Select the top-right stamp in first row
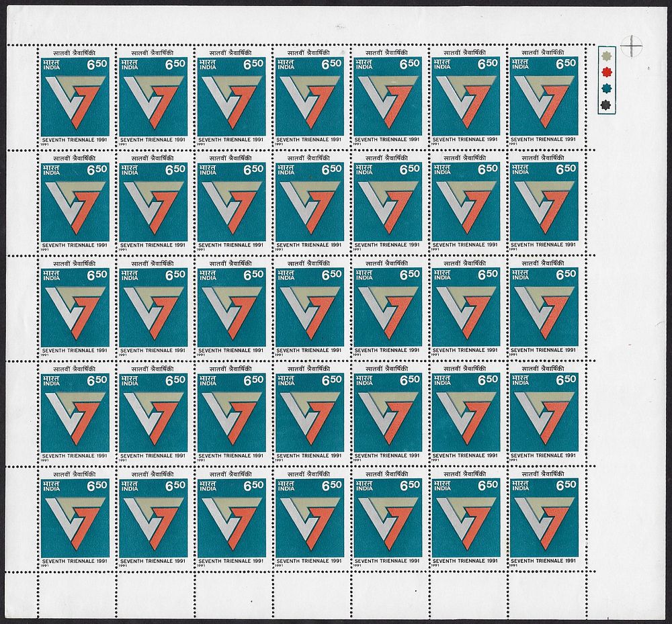Viewport: 672px width, 624px height. (x=544, y=97)
